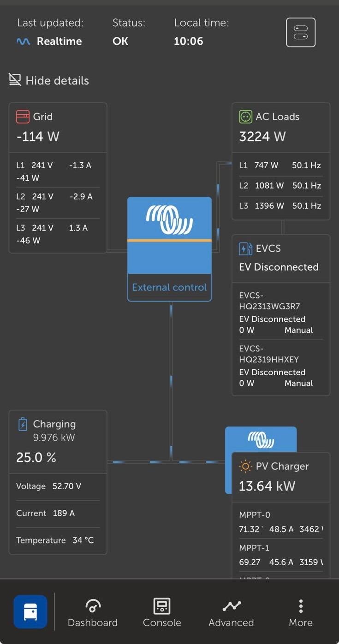Open the installation device icon in navbar

(30, 612)
